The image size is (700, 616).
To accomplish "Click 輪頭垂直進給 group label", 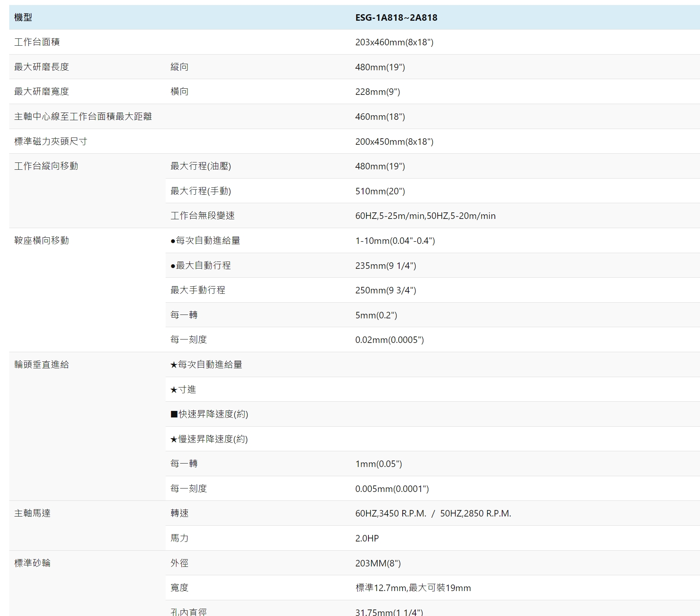I will 41,364.
